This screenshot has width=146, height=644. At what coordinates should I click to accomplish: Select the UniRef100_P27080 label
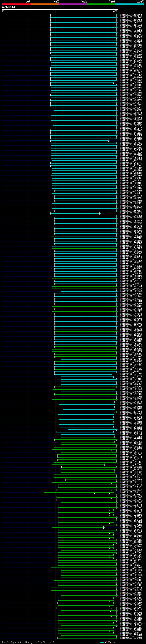(131, 165)
